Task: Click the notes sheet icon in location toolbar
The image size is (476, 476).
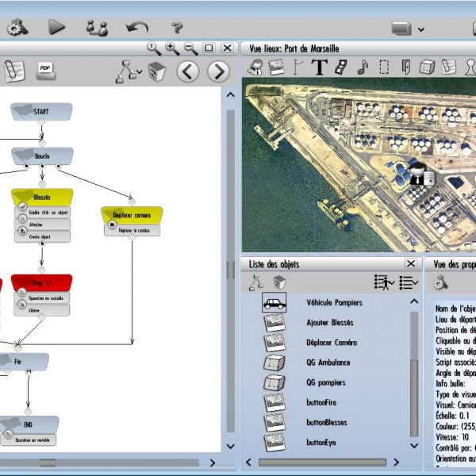Action: [448, 67]
